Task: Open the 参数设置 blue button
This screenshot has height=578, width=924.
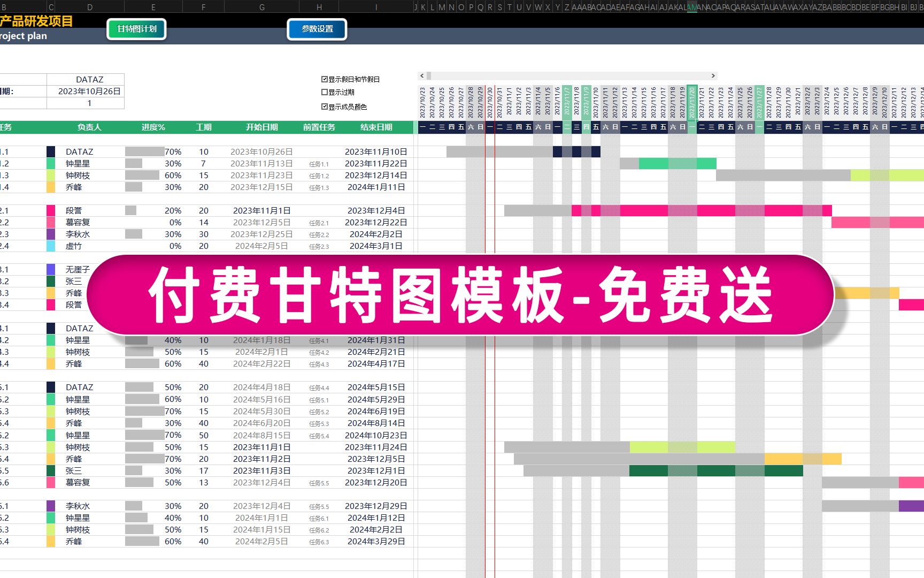Action: tap(317, 29)
